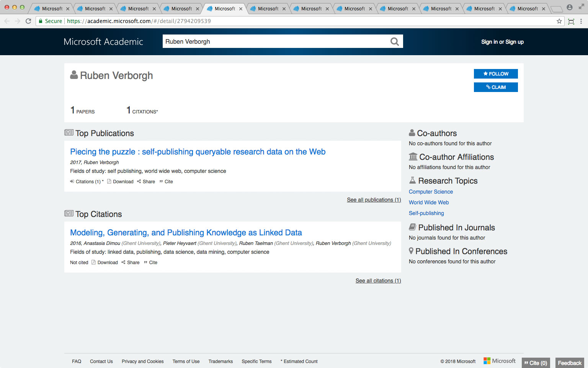Image resolution: width=588 pixels, height=368 pixels.
Task: Open Specific Terms footer link
Action: pos(256,361)
